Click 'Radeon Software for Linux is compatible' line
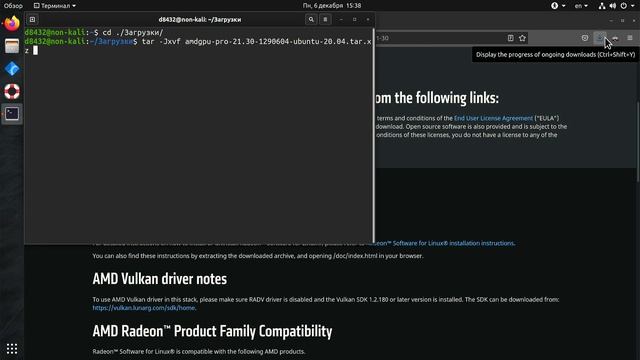 point(198,351)
